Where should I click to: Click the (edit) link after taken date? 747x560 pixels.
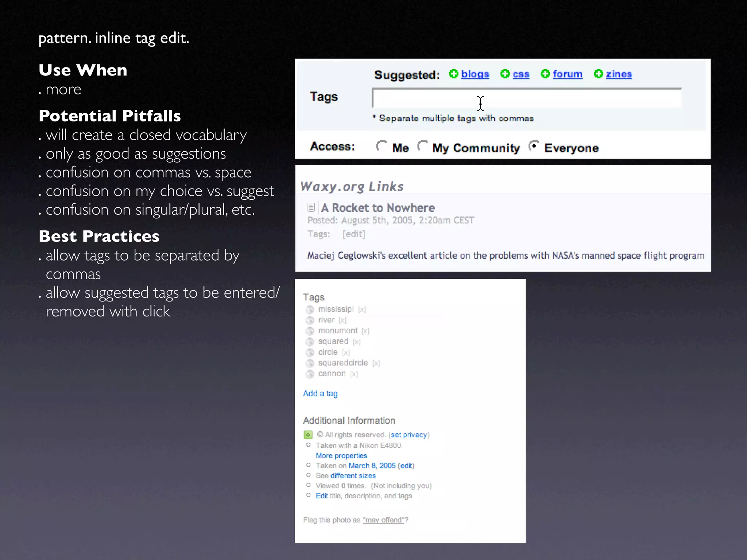tap(406, 466)
